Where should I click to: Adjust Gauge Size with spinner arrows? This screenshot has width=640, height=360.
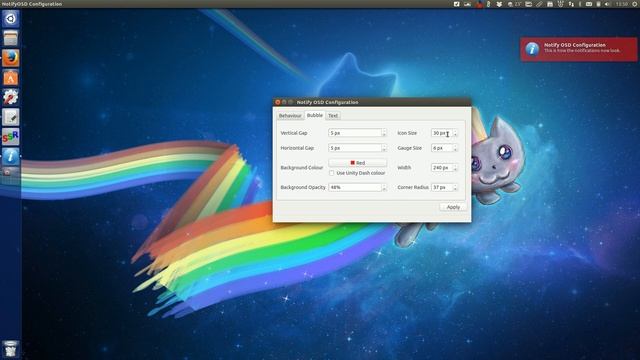tap(456, 148)
